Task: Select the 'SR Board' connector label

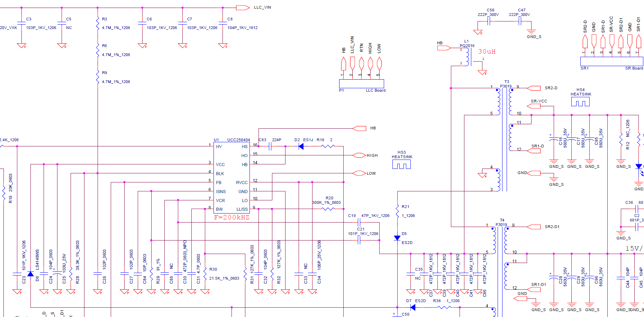Action: click(634, 68)
